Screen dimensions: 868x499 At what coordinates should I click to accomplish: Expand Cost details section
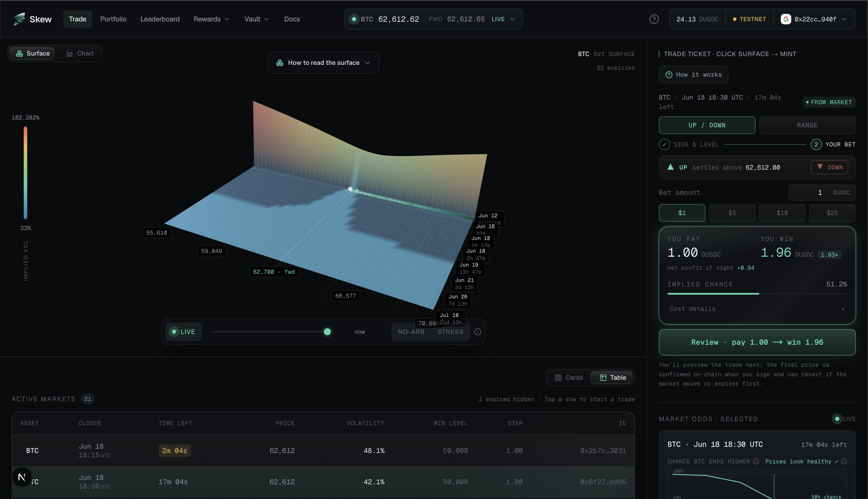pos(757,309)
